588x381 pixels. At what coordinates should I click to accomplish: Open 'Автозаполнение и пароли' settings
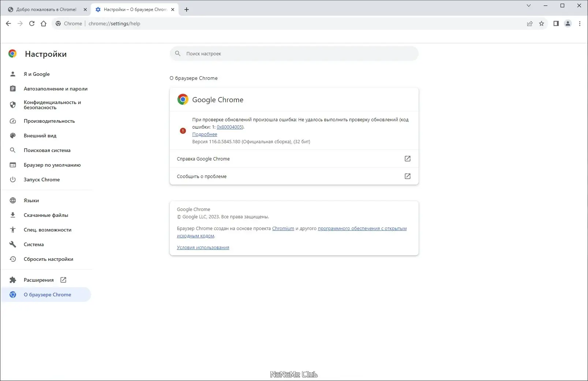pyautogui.click(x=46, y=89)
